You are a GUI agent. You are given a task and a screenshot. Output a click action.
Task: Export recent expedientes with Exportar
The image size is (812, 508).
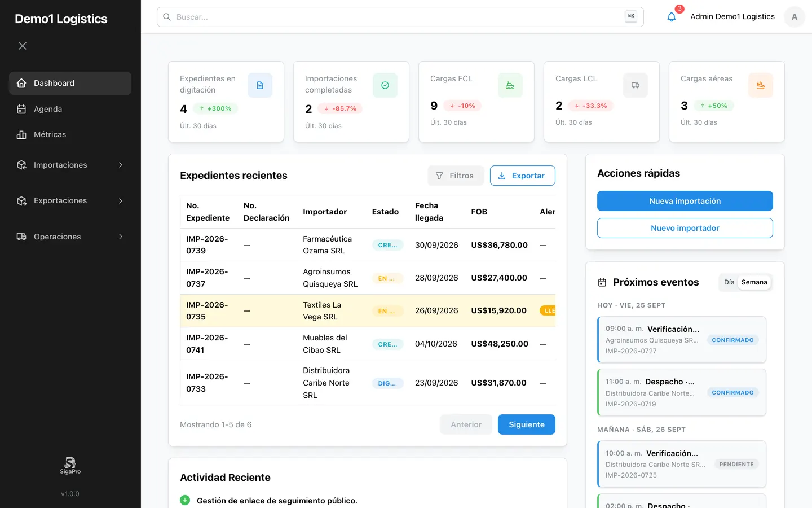522,176
